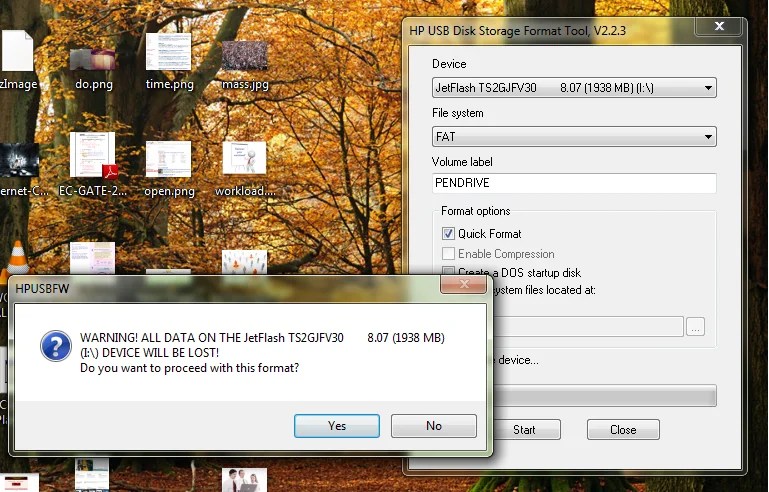Viewport: 769px width, 492px height.
Task: Click the format progress bar
Action: 604,395
